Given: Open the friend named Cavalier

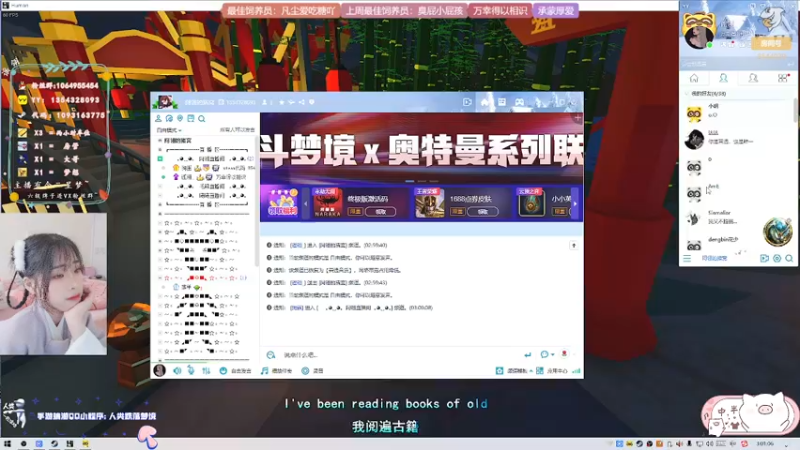Looking at the screenshot, I should tap(737, 217).
